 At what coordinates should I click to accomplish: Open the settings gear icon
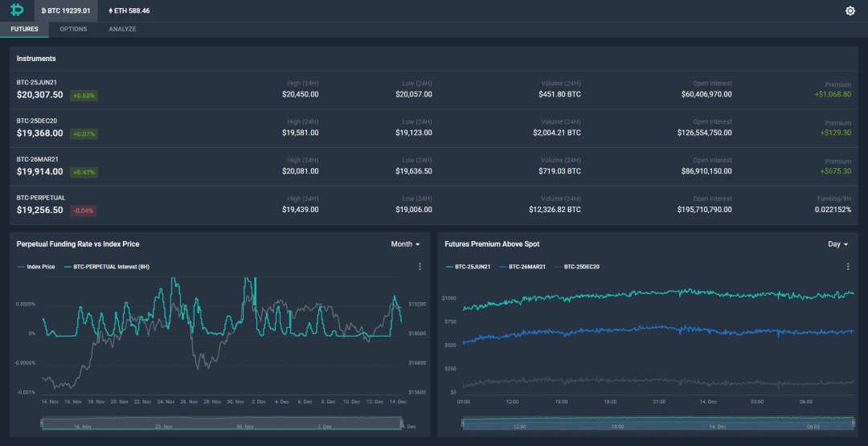point(850,10)
